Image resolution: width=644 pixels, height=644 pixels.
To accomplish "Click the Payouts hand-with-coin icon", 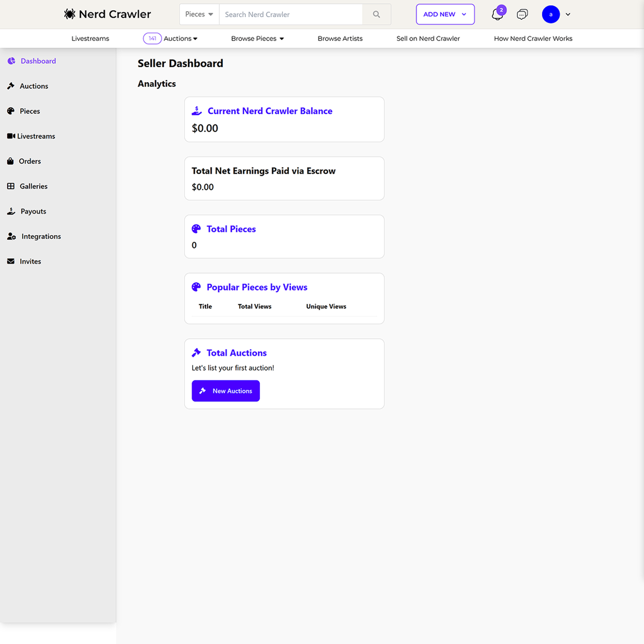I will point(11,211).
